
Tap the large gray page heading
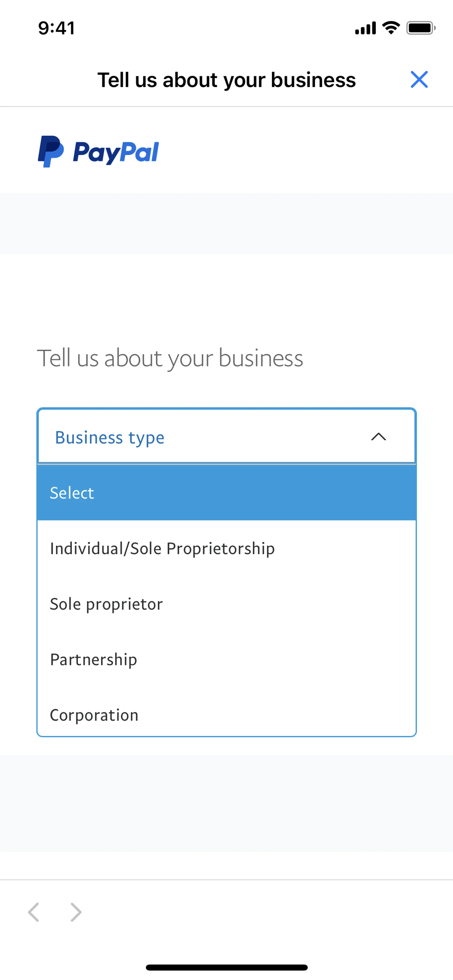coord(170,358)
